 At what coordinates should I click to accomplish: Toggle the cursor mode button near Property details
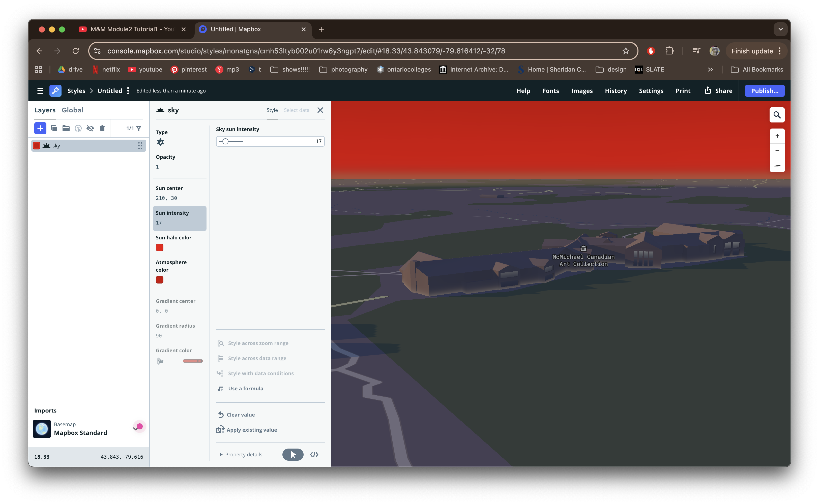pos(293,454)
